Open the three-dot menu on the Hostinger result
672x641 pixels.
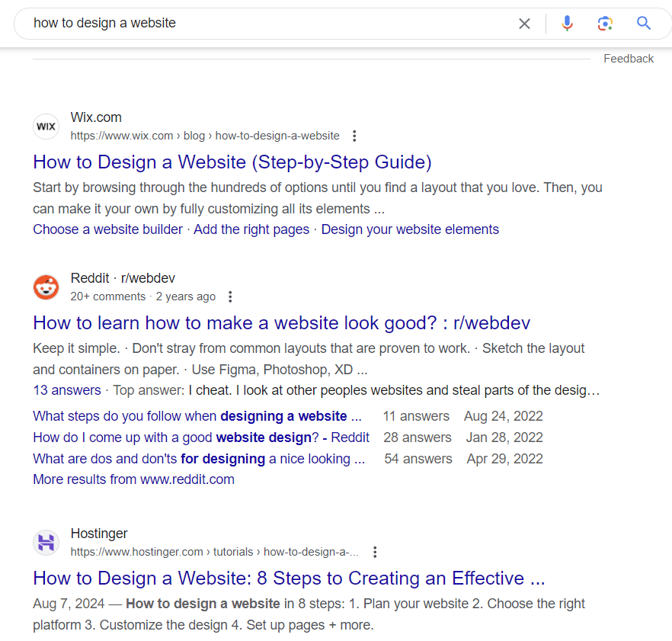point(374,551)
